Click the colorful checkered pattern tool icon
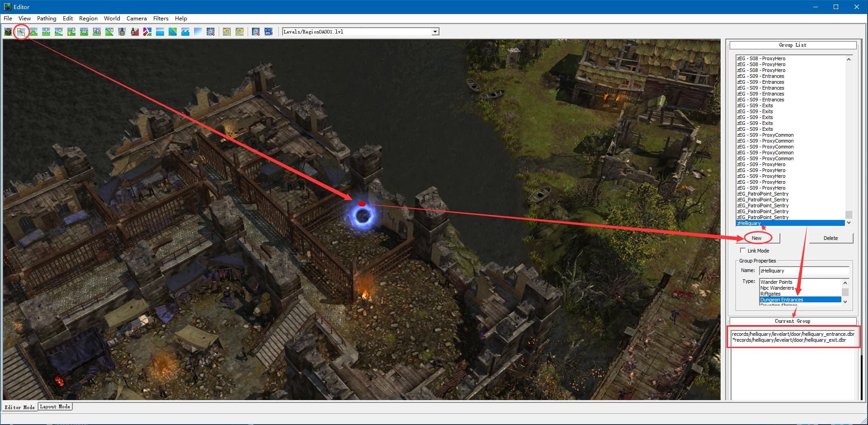 (147, 32)
